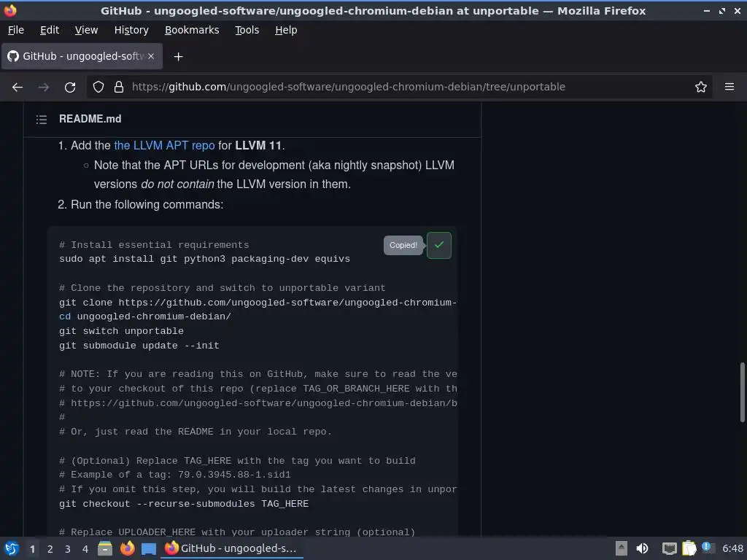Open the Tools menu

(x=247, y=30)
